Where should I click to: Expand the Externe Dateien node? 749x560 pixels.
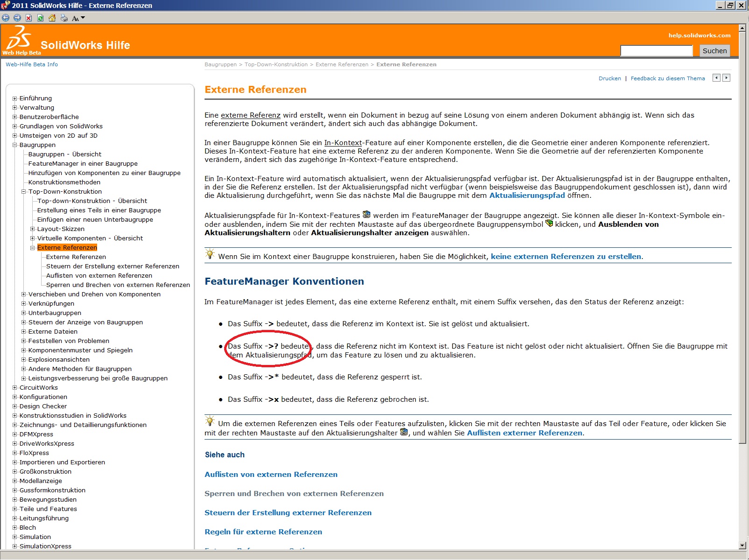24,332
